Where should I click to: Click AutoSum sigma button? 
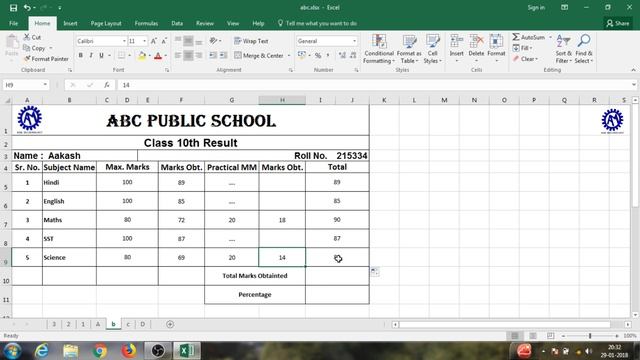pos(529,37)
